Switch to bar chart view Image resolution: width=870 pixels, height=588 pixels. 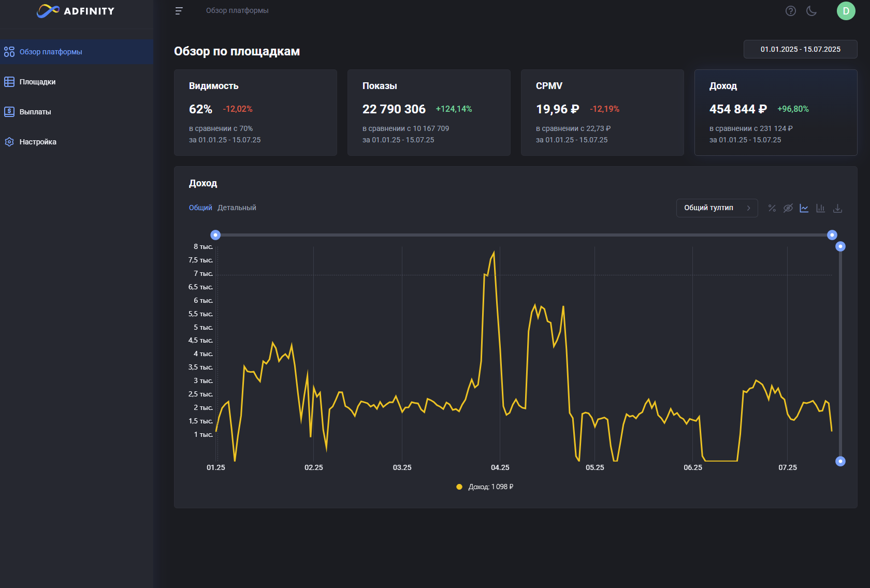pos(820,208)
